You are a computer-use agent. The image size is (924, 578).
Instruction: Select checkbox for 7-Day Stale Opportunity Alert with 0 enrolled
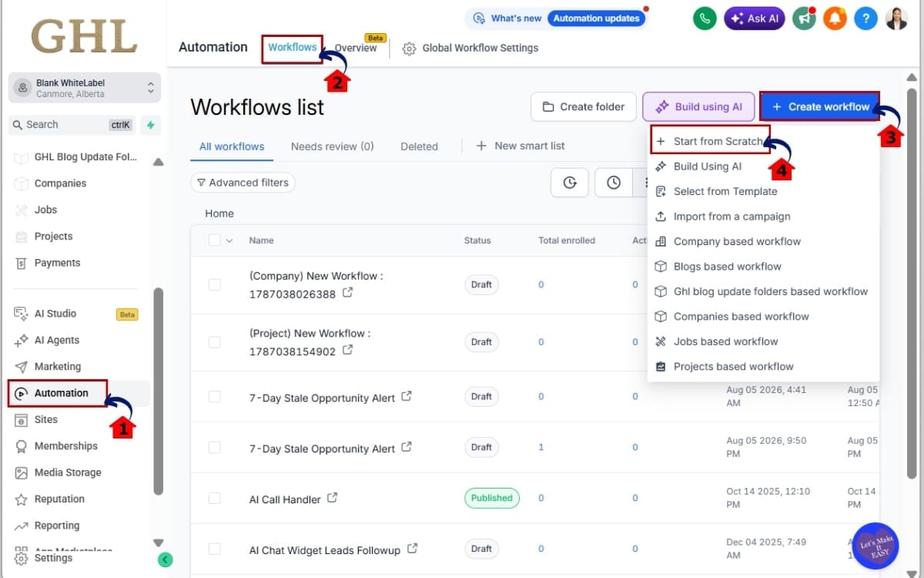click(x=215, y=396)
